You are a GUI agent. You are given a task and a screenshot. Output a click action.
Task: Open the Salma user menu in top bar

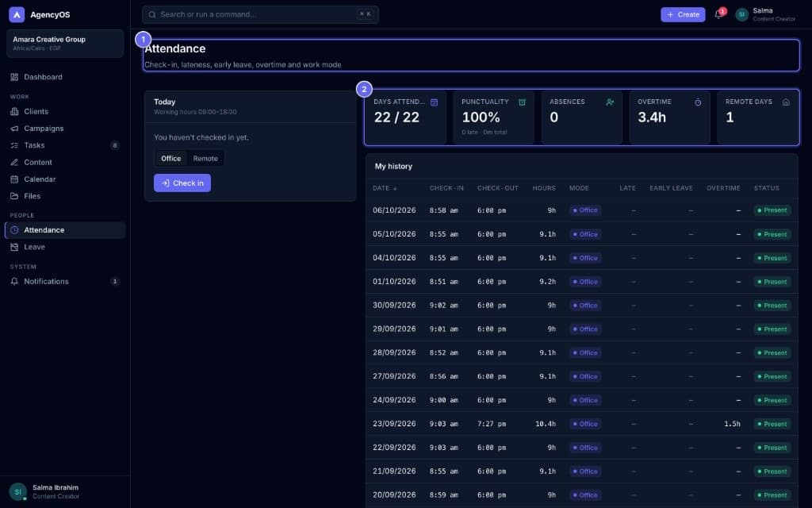(766, 14)
